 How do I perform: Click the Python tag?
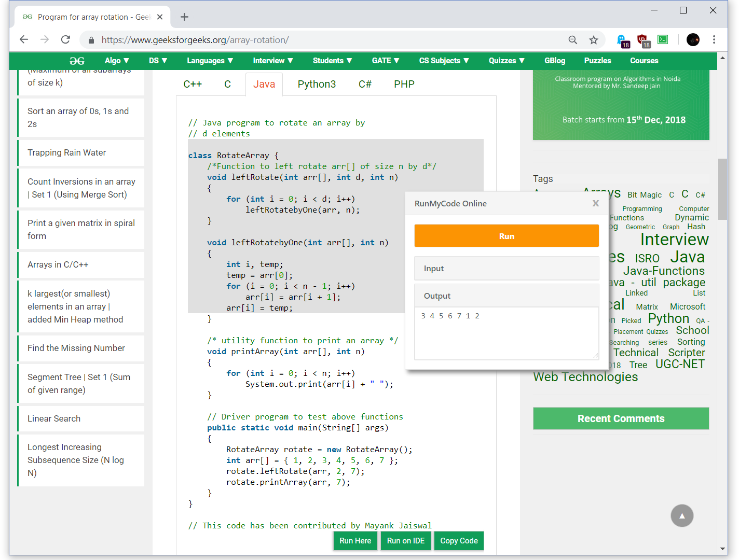click(x=668, y=318)
